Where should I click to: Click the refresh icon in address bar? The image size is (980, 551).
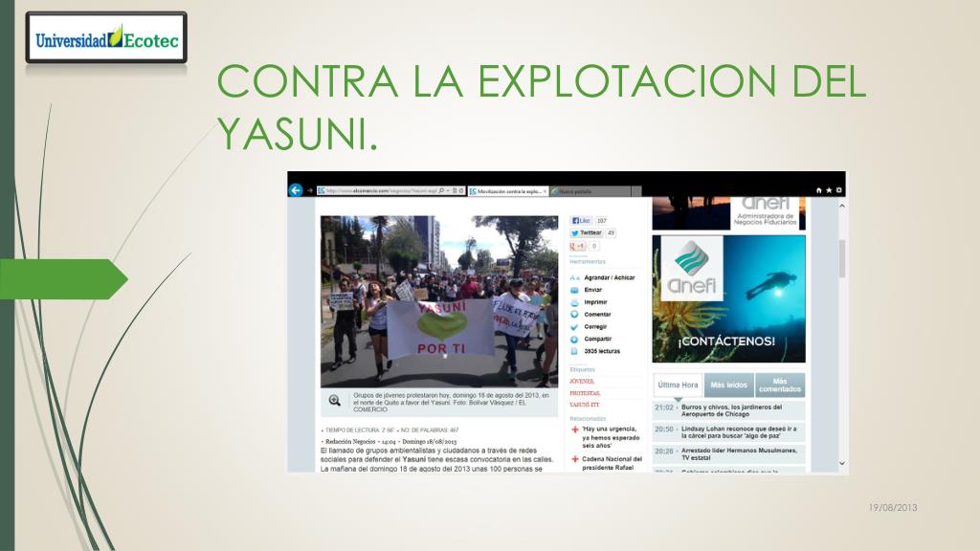pyautogui.click(x=461, y=190)
